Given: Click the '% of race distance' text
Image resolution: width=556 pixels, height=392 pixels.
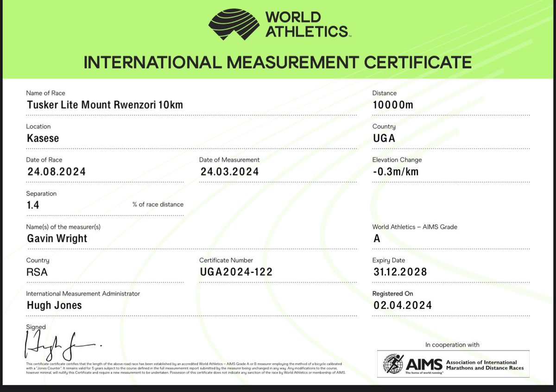Looking at the screenshot, I should point(158,204).
